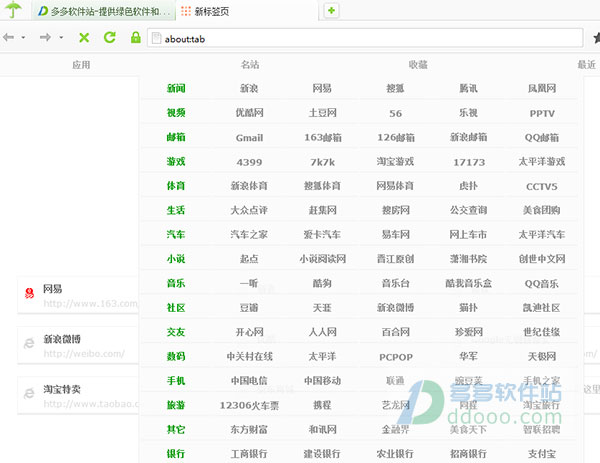
Task: Open the 腾讯 link
Action: point(468,88)
